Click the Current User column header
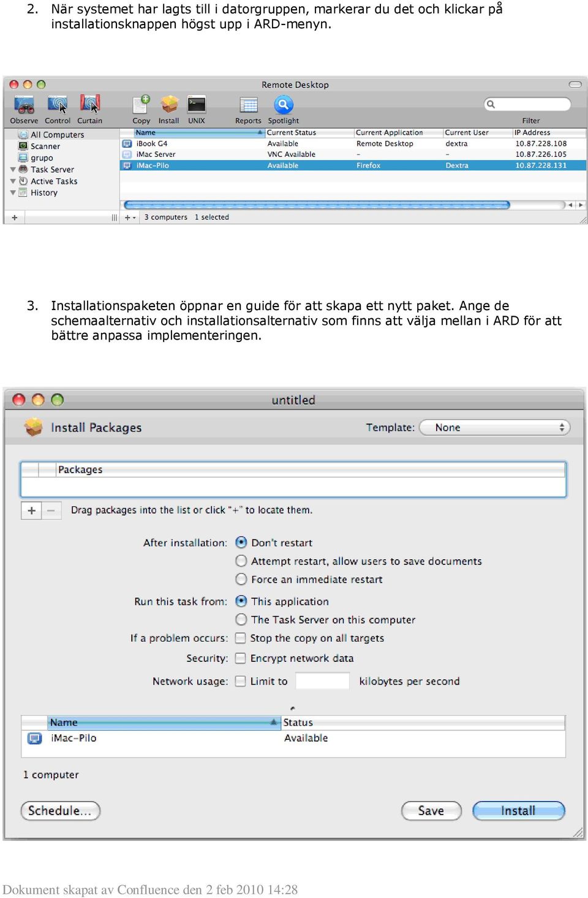This screenshot has height=898, width=588. pyautogui.click(x=478, y=132)
